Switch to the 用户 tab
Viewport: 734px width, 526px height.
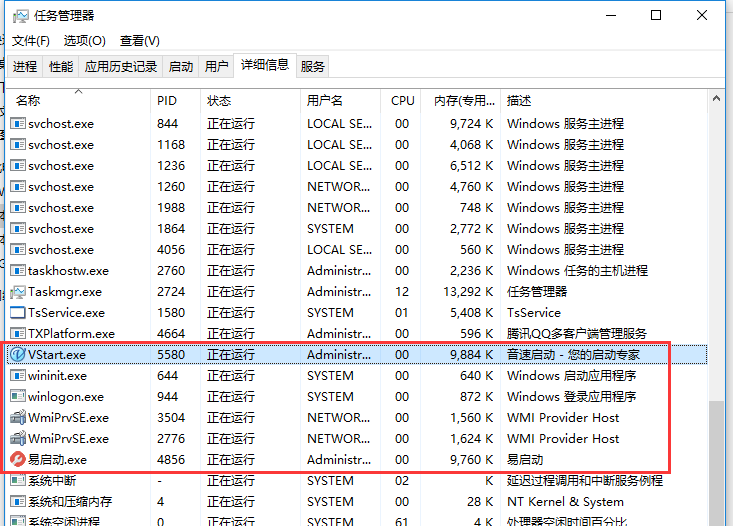pos(216,66)
